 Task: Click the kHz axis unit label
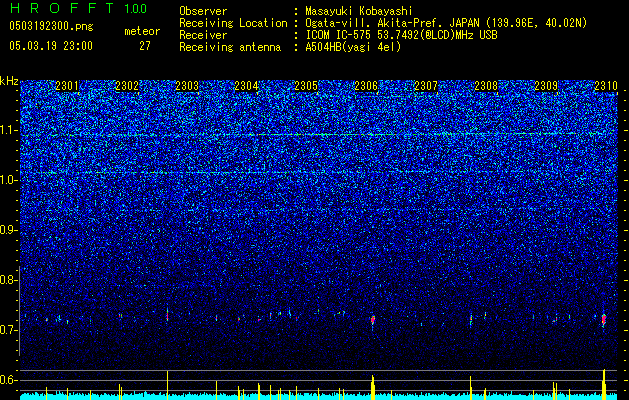pyautogui.click(x=9, y=81)
